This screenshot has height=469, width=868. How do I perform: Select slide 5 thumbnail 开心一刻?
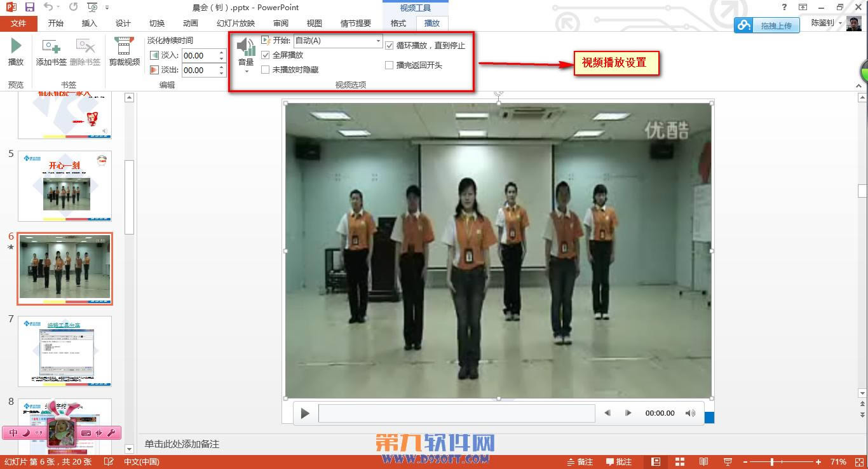[65, 186]
